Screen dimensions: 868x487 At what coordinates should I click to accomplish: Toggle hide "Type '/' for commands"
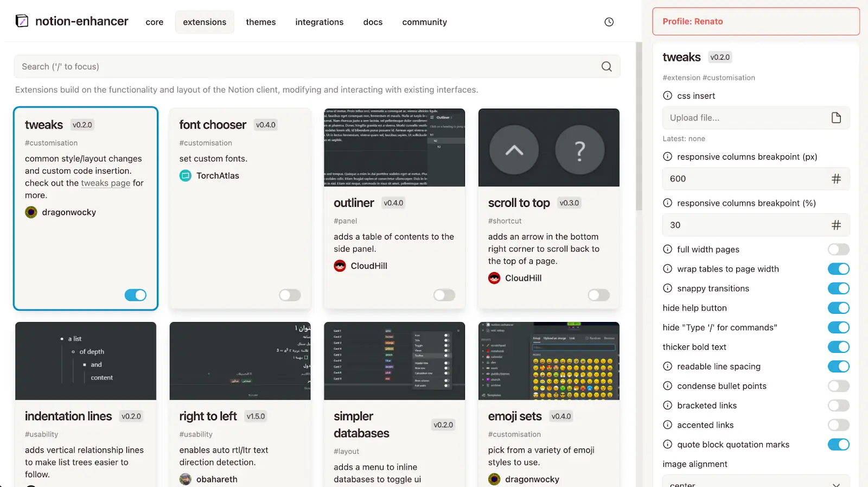(839, 327)
